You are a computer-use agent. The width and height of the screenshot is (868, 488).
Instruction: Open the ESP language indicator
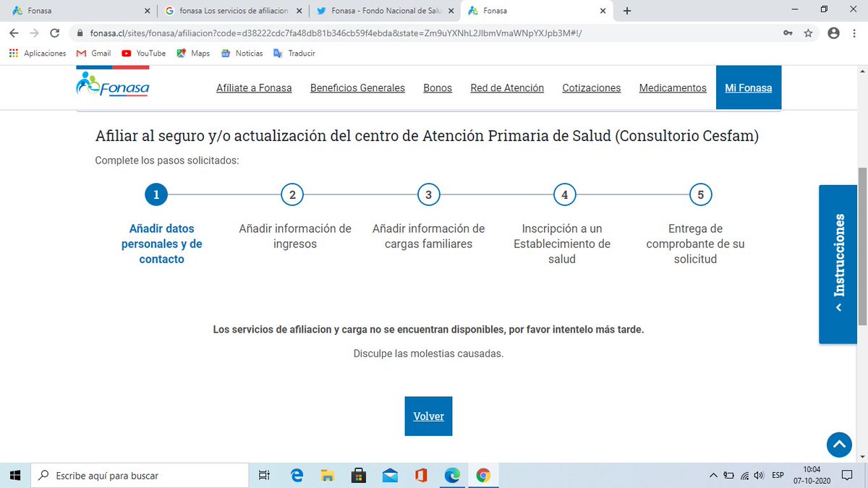coord(778,475)
